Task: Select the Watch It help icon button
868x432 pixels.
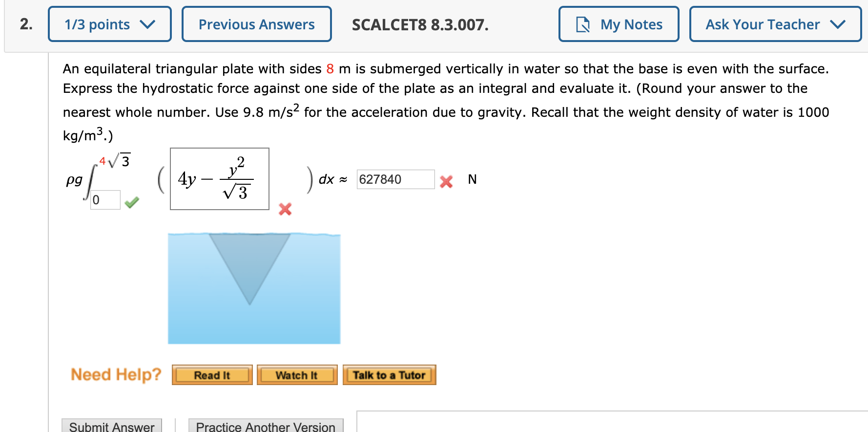Action: click(x=297, y=375)
